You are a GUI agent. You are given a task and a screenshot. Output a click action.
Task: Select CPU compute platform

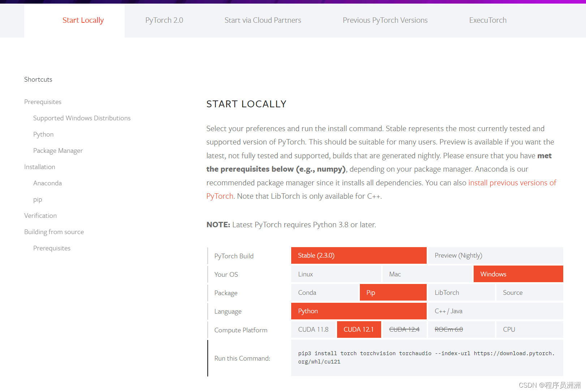click(530, 329)
